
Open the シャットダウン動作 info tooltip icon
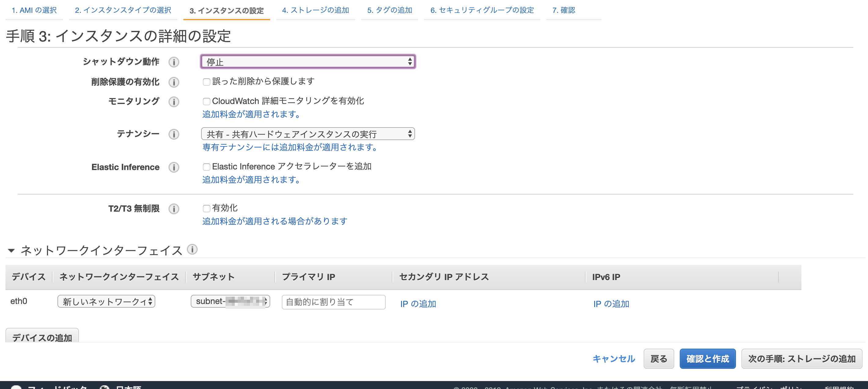point(174,62)
